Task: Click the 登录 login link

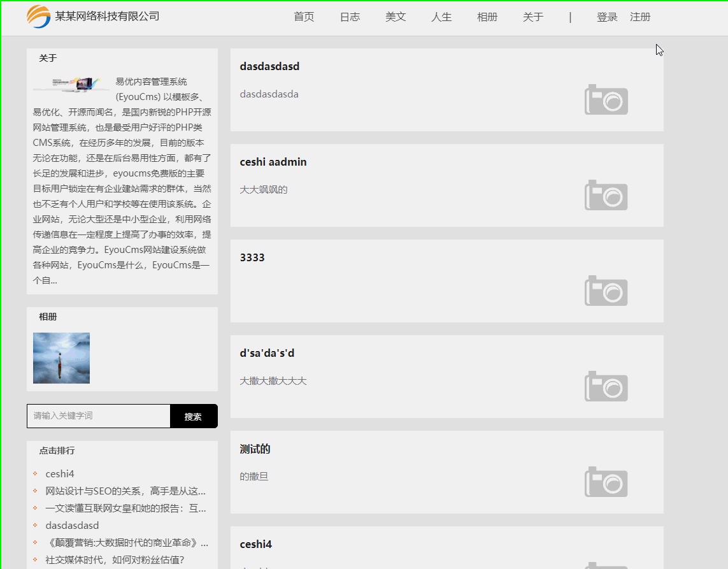Action: [x=607, y=17]
